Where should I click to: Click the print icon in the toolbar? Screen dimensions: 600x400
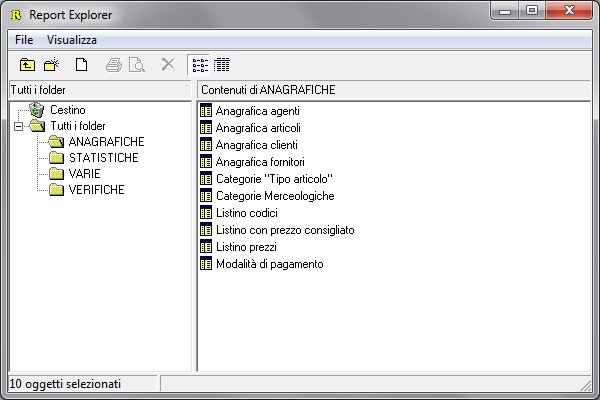tap(114, 65)
